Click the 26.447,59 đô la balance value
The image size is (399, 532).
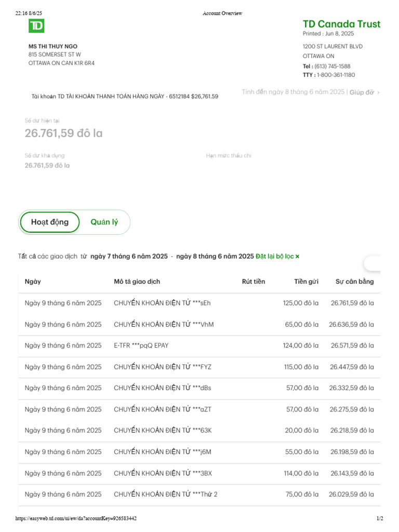tap(352, 367)
